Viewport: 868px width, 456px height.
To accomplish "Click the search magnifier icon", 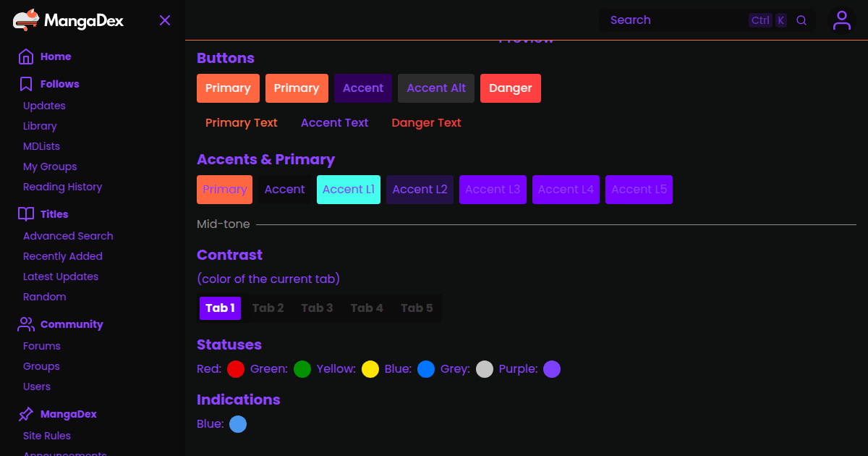I will click(801, 20).
